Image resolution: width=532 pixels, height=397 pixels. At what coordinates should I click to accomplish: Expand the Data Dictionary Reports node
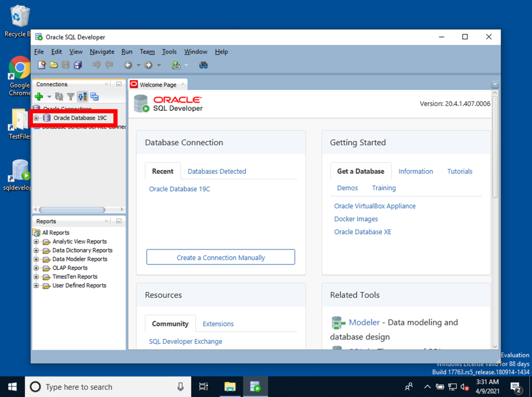tap(36, 250)
